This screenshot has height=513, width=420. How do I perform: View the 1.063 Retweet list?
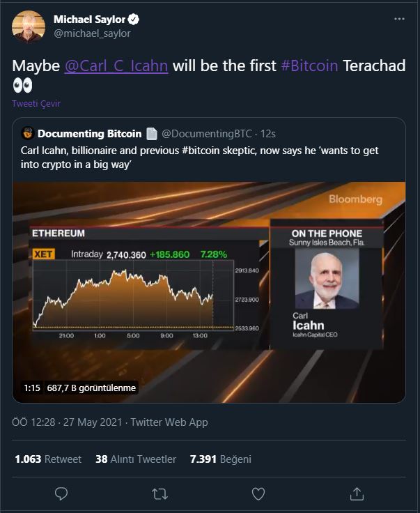[48, 459]
